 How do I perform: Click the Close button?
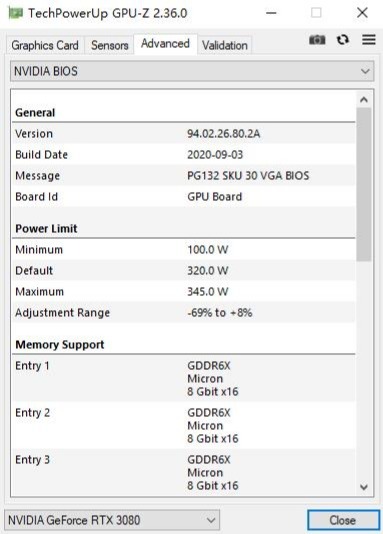pyautogui.click(x=343, y=520)
